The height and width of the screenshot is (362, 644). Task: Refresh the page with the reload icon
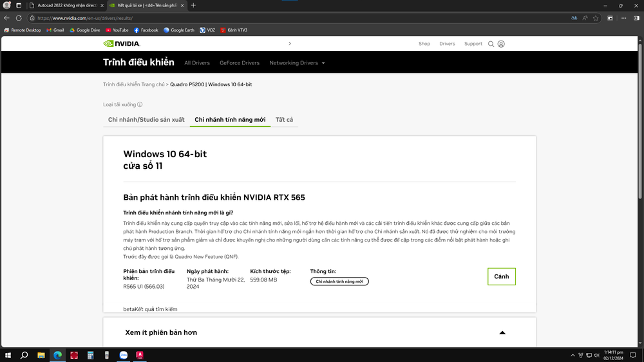(19, 18)
